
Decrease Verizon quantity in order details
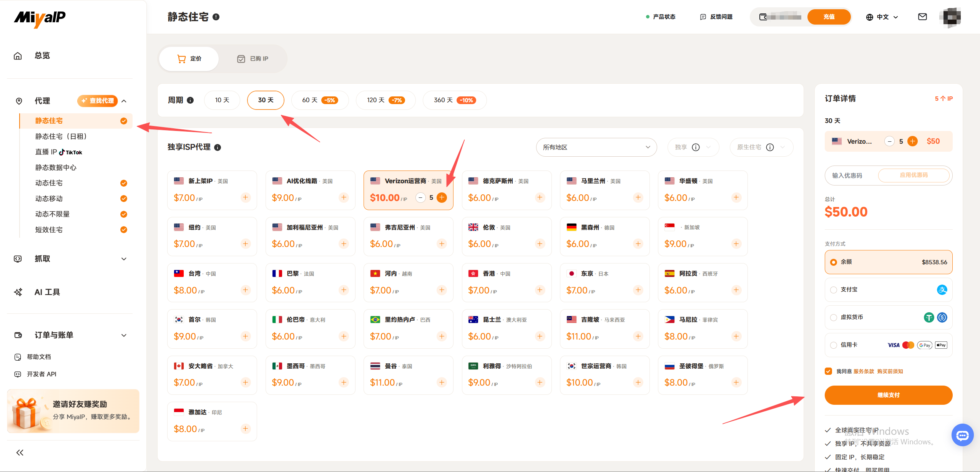(889, 141)
